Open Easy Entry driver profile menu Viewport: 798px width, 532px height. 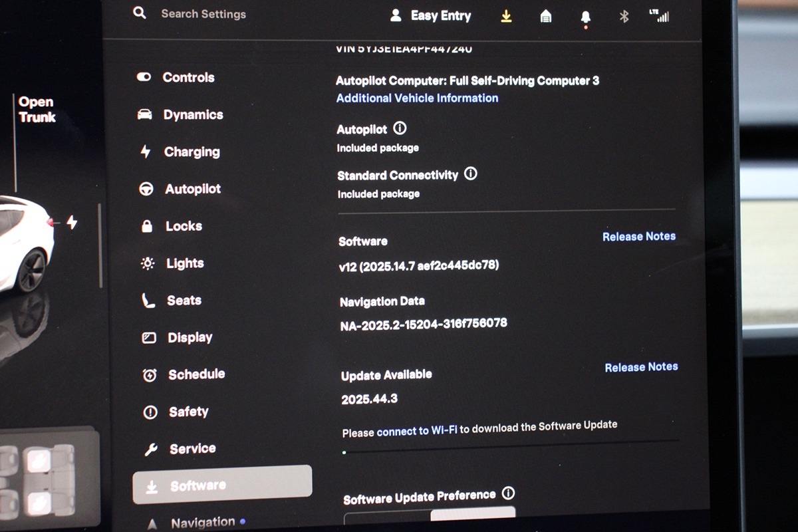pos(431,16)
